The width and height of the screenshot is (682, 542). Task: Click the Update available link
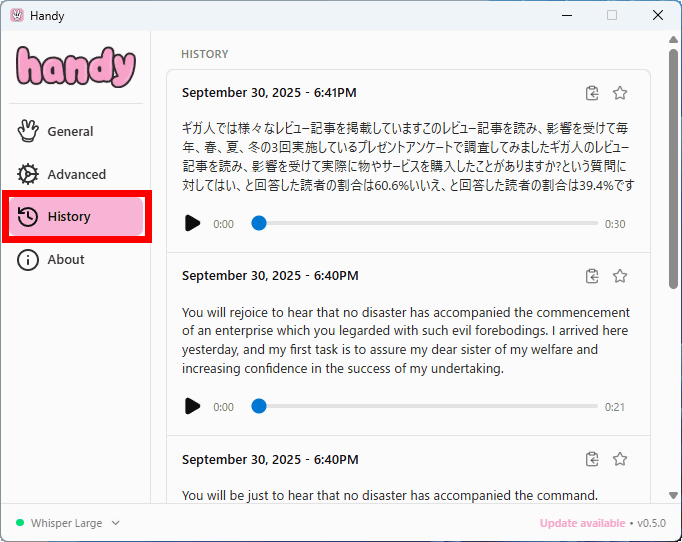coord(582,523)
